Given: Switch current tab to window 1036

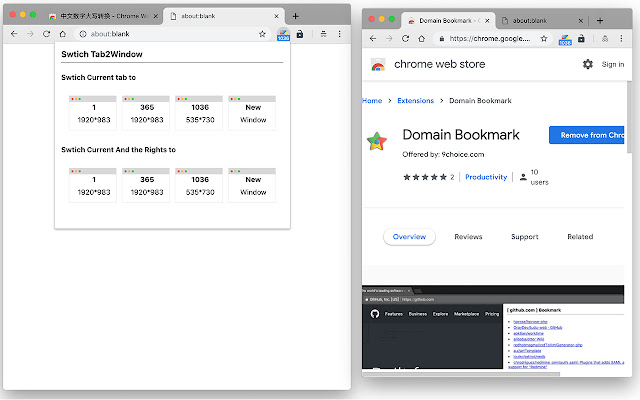Looking at the screenshot, I should click(x=199, y=113).
